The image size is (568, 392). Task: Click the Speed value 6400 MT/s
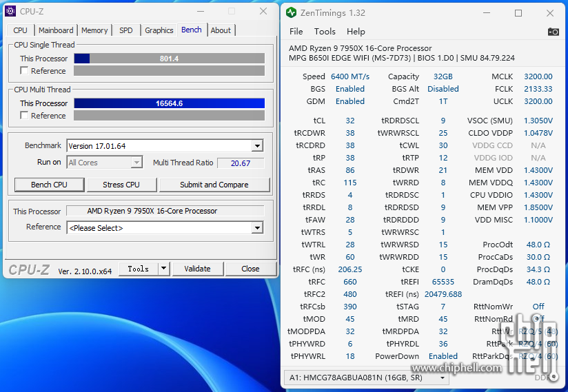pos(350,76)
